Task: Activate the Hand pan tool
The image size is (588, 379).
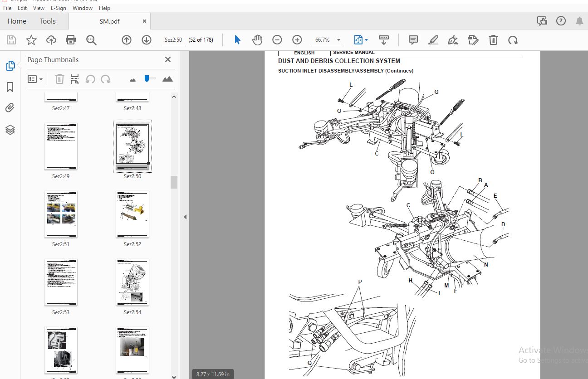Action: 257,40
